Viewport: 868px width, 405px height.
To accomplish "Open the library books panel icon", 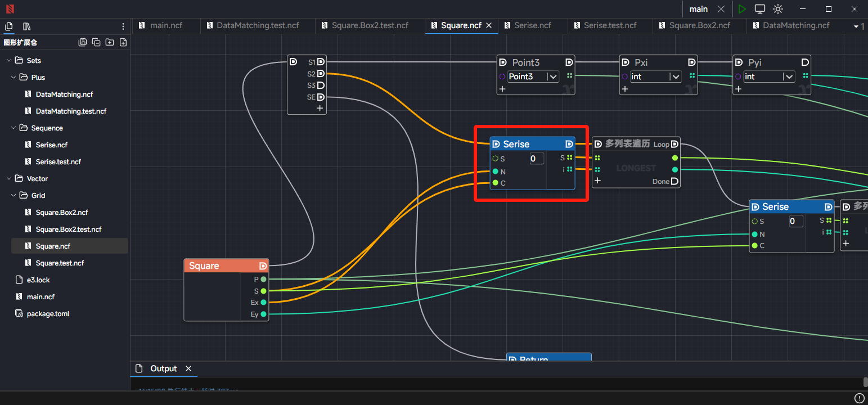I will (26, 26).
